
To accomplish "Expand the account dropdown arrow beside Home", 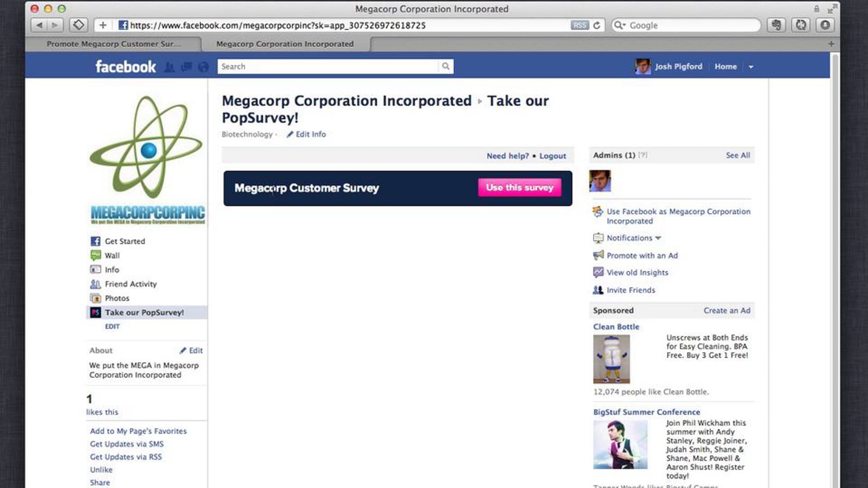I will 751,67.
